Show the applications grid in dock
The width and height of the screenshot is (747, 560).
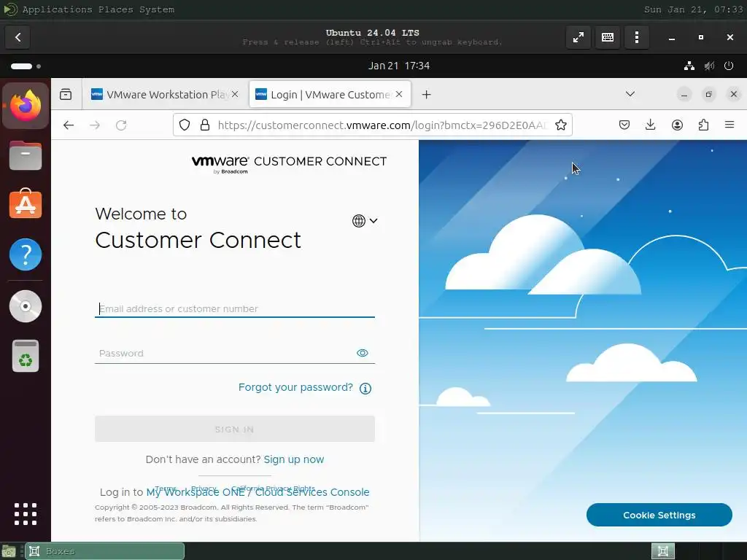point(26,514)
